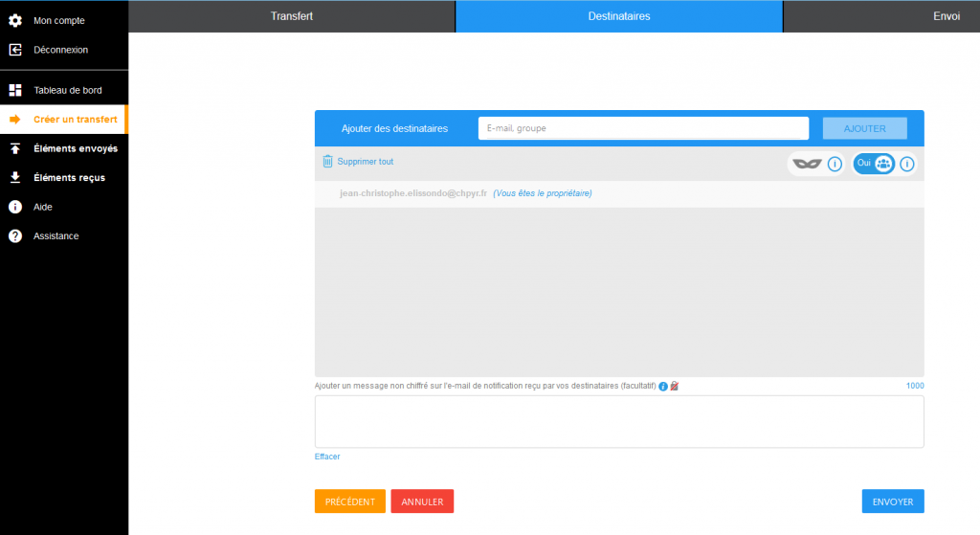Open info icon beside the mask toggle
980x535 pixels.
pos(835,164)
